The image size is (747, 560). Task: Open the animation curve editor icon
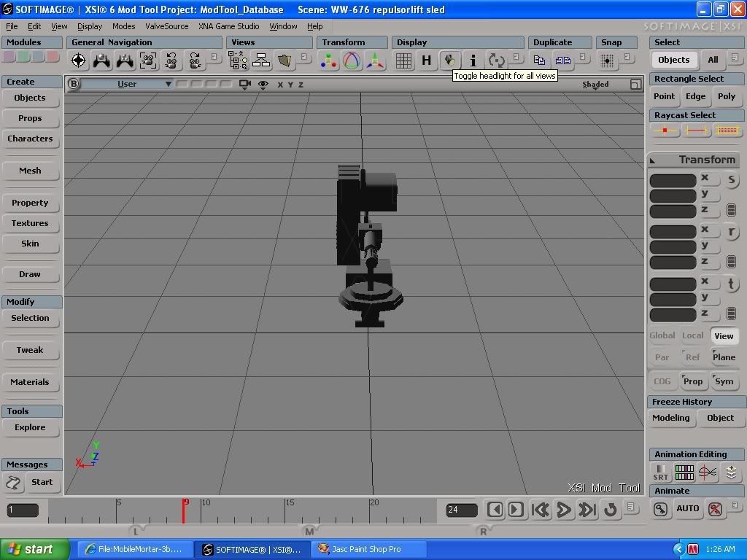pos(708,472)
